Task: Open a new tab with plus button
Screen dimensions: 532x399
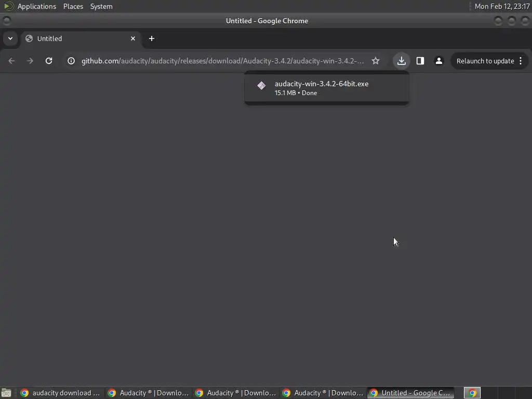Action: [152, 38]
